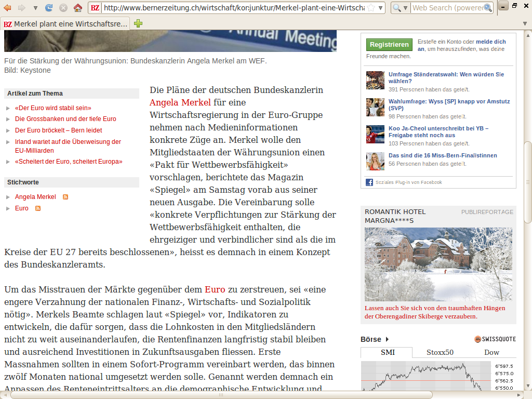Click the 'Bild: Keystone' photo credit
Screen dimensions: 532x399
[x=28, y=70]
